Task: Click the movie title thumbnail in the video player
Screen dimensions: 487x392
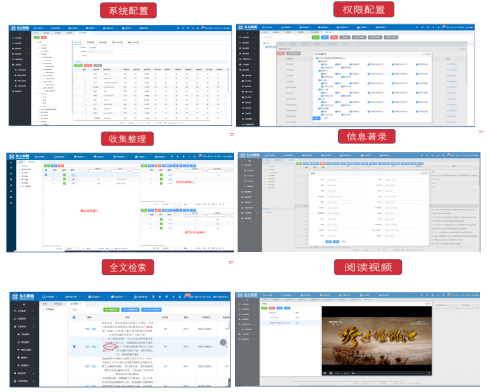Action: (377, 337)
